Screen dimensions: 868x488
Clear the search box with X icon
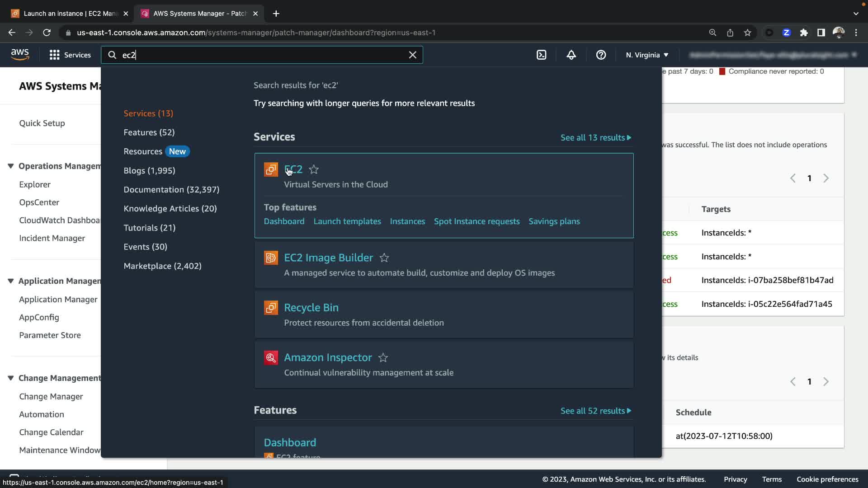click(x=412, y=55)
